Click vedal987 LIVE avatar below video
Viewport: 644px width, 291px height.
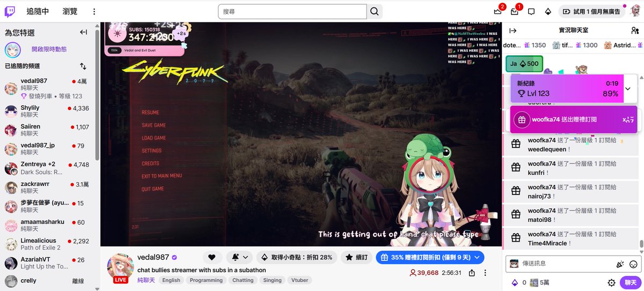pyautogui.click(x=120, y=268)
